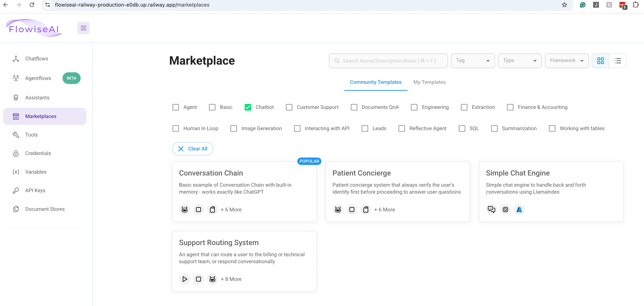The width and height of the screenshot is (644, 306).
Task: Open the Variables page
Action: pos(36,172)
